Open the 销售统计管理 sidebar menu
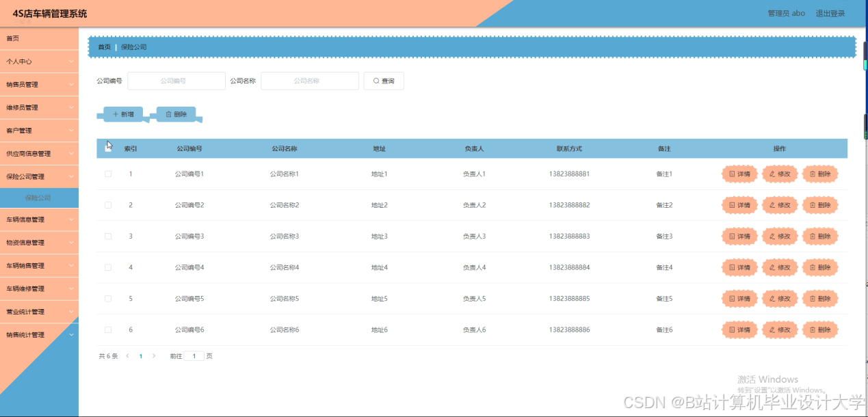Image resolution: width=868 pixels, height=417 pixels. (39, 335)
